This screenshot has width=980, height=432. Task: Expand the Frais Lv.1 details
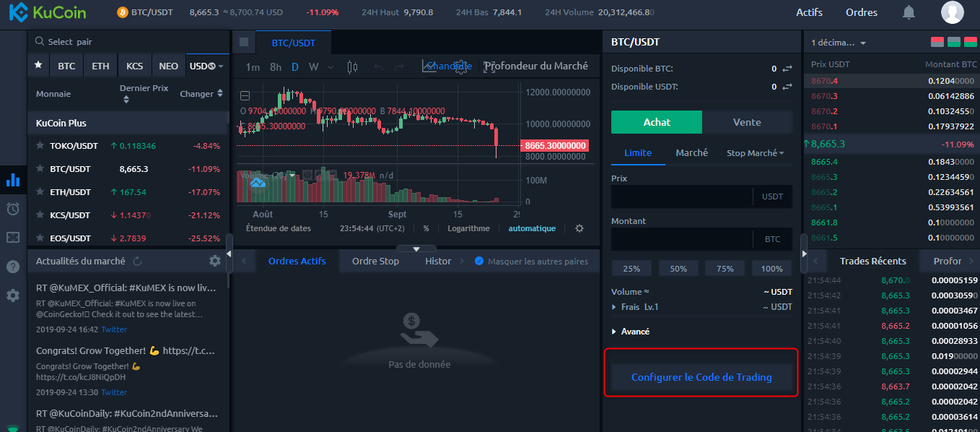635,307
